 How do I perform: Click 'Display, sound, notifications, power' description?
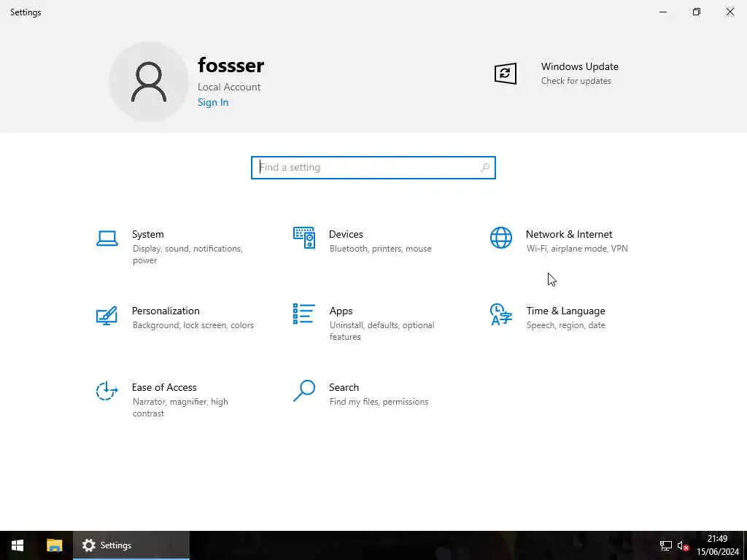(187, 254)
